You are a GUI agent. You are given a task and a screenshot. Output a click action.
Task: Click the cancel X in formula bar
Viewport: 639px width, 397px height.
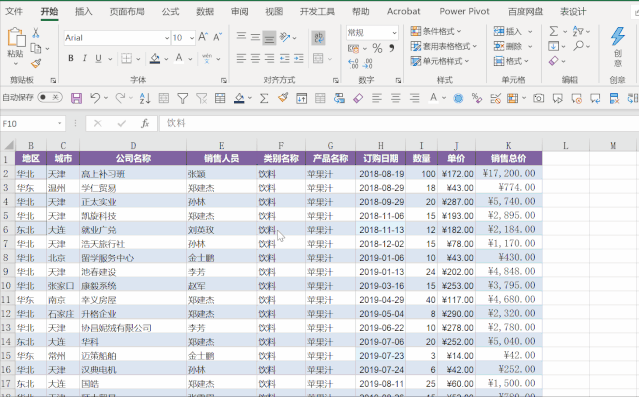[x=97, y=124]
